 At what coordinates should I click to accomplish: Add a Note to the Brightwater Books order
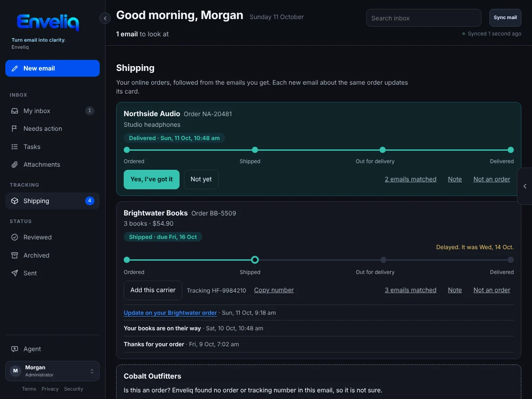455,290
